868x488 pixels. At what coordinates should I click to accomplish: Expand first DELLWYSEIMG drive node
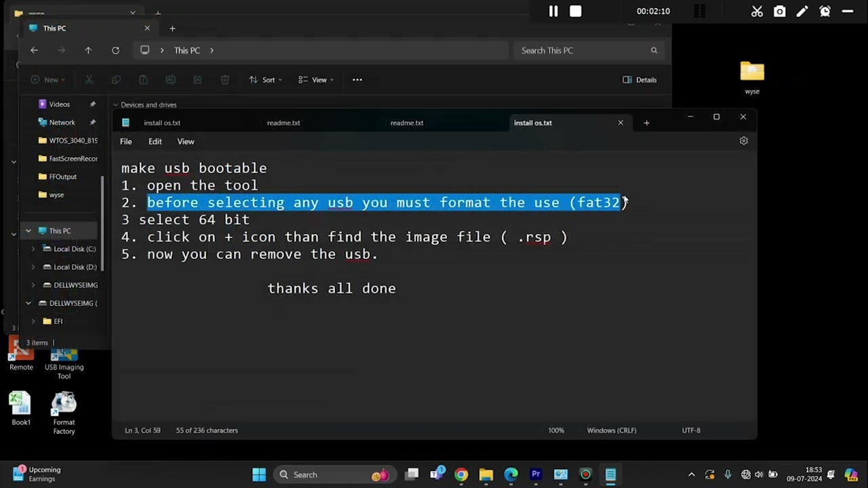pos(33,285)
